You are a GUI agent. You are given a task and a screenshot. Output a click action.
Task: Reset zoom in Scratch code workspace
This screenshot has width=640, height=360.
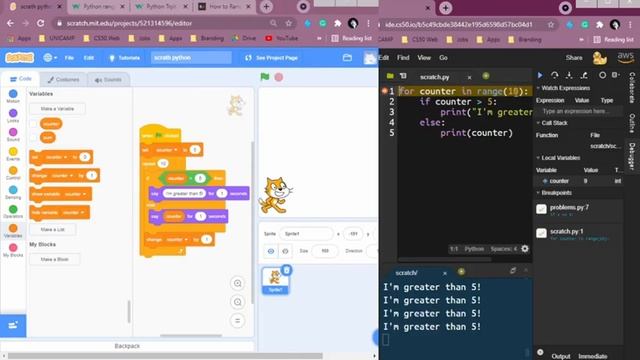(238, 320)
